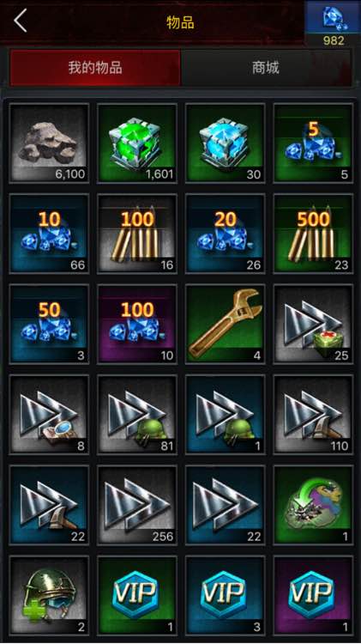Tap the blue gem balance showing 982
Viewport: 361px width, 644px height.
(x=333, y=23)
